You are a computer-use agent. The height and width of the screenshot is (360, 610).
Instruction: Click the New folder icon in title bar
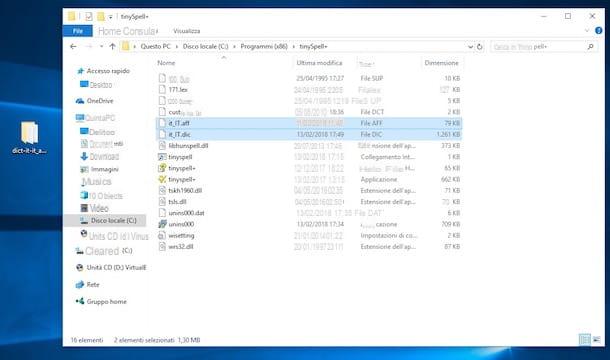point(101,16)
